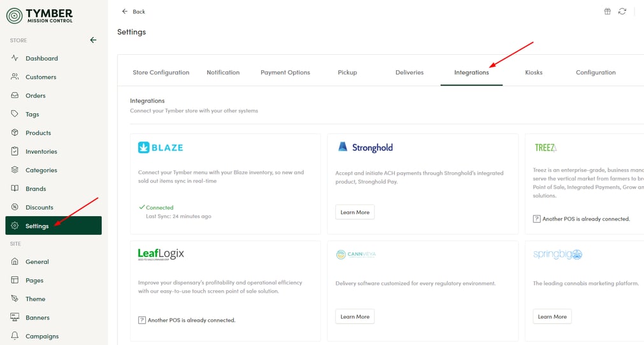Click the gift icon in header
The height and width of the screenshot is (345, 644).
[x=608, y=11]
